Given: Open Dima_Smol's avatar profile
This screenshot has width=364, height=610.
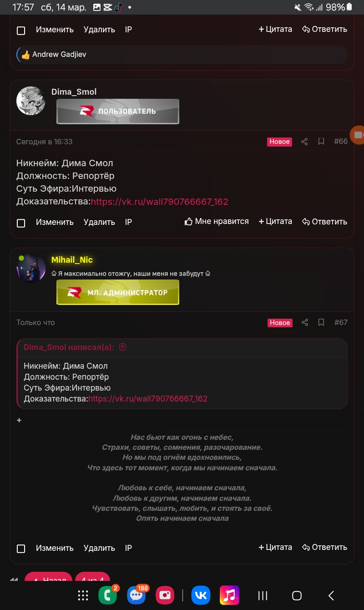Looking at the screenshot, I should point(31,101).
